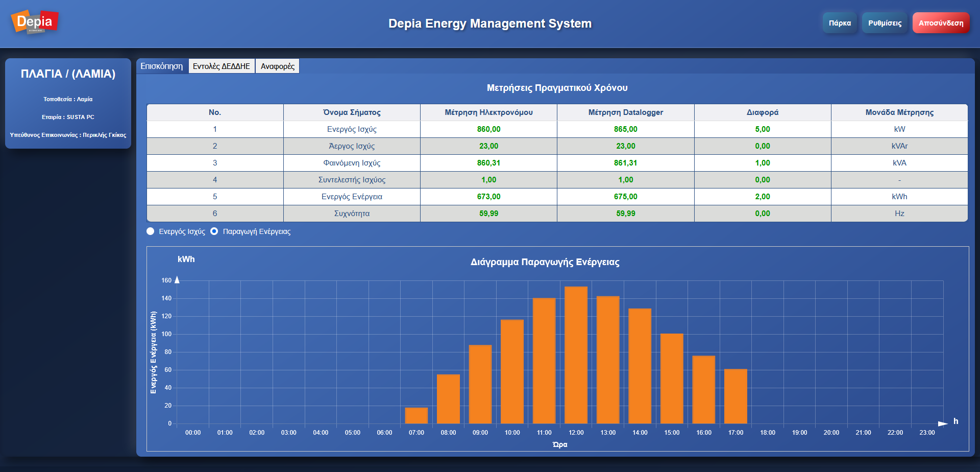Select Παραγωγή Ενέργειας radio button
Viewport: 980px width, 472px height.
point(214,231)
